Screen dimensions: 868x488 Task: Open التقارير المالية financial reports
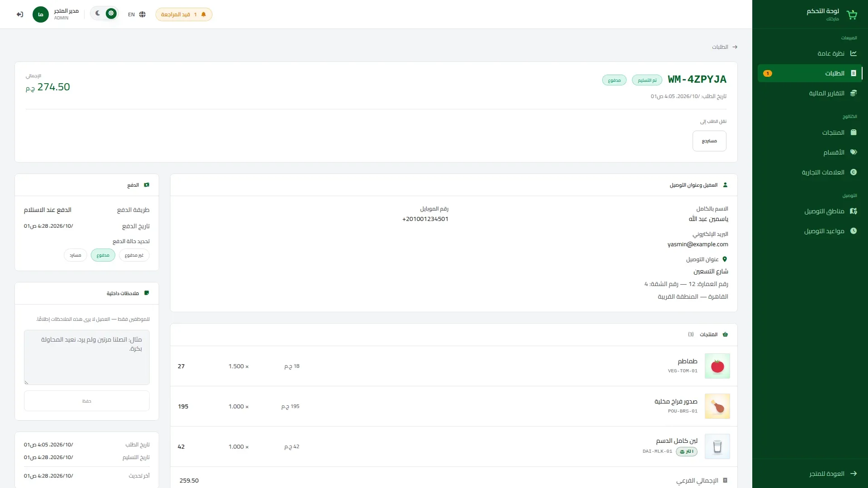pyautogui.click(x=810, y=93)
